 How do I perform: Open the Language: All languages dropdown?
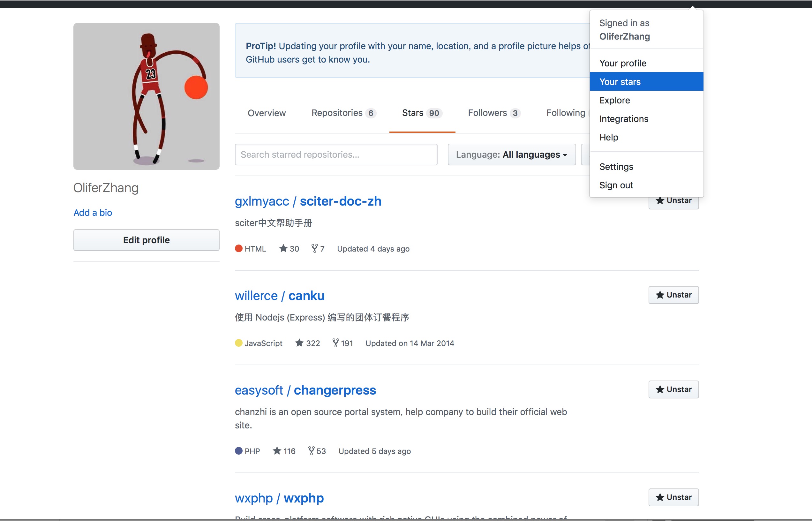point(511,155)
